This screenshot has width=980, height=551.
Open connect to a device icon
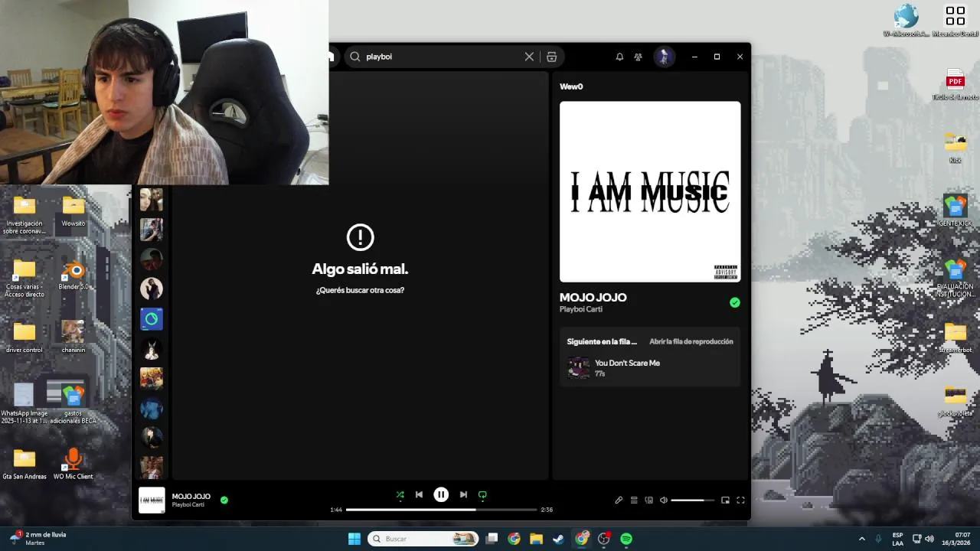coord(649,500)
